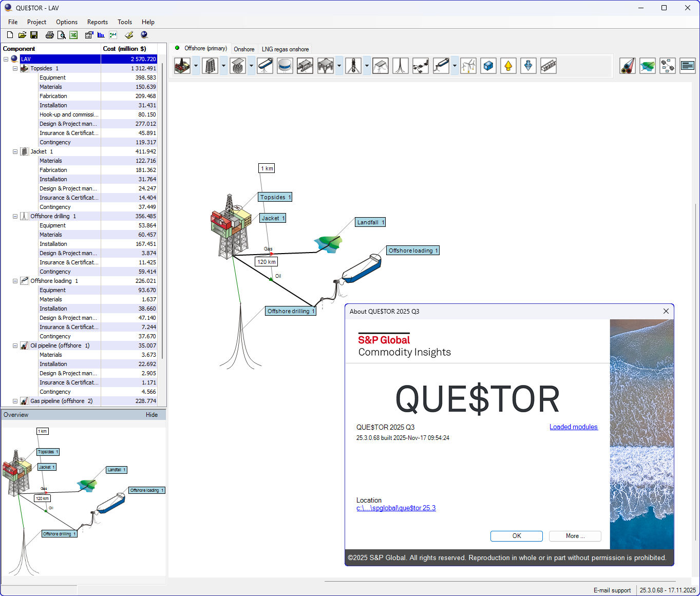The image size is (700, 596).
Task: Select the text annotation box icon
Action: coord(687,66)
